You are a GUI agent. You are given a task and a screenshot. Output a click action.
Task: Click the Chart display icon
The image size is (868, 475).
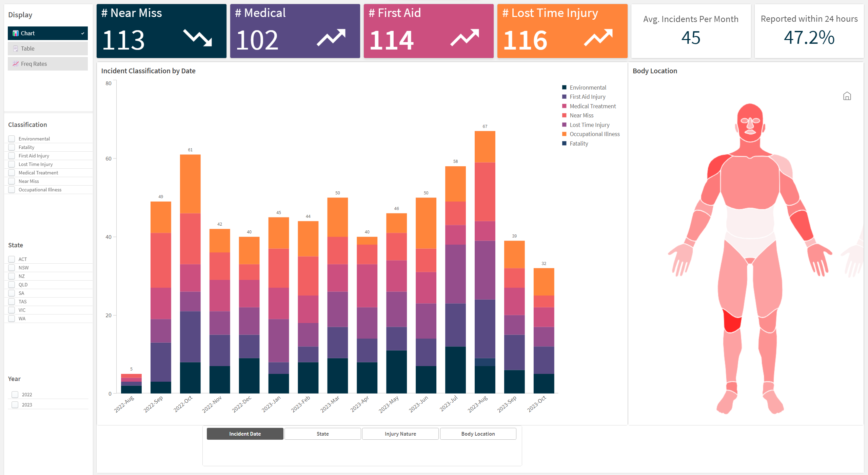pos(16,33)
